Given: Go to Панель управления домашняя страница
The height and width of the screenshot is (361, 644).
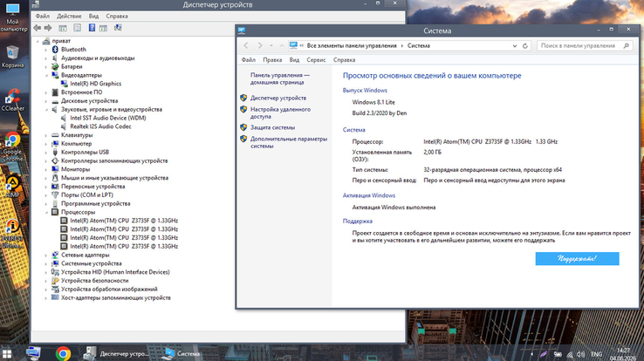Looking at the screenshot, I should 280,78.
